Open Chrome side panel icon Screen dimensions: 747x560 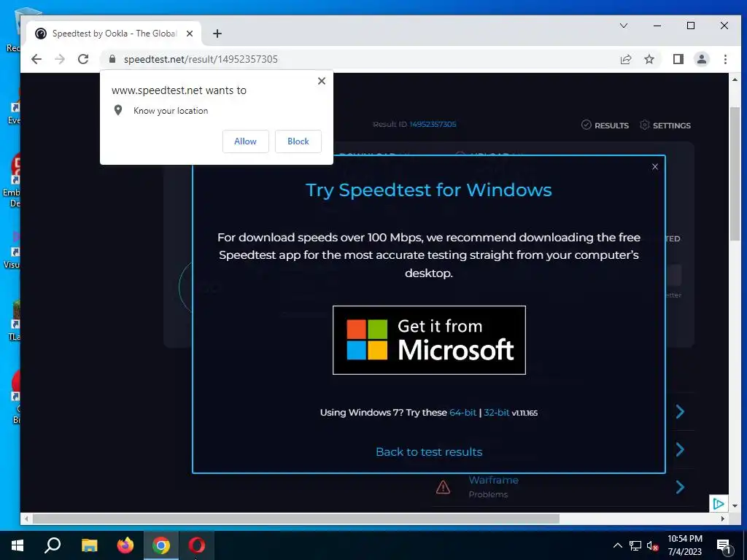point(678,59)
